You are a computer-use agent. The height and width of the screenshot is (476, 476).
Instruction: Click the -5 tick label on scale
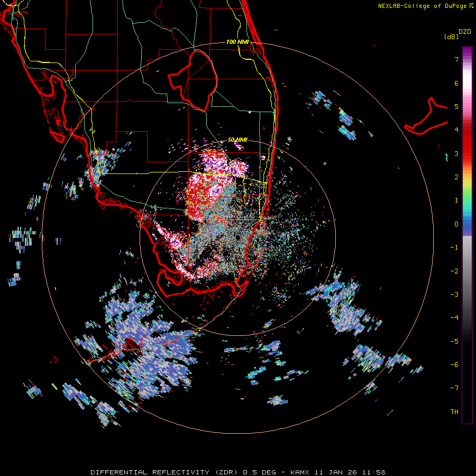click(x=454, y=342)
